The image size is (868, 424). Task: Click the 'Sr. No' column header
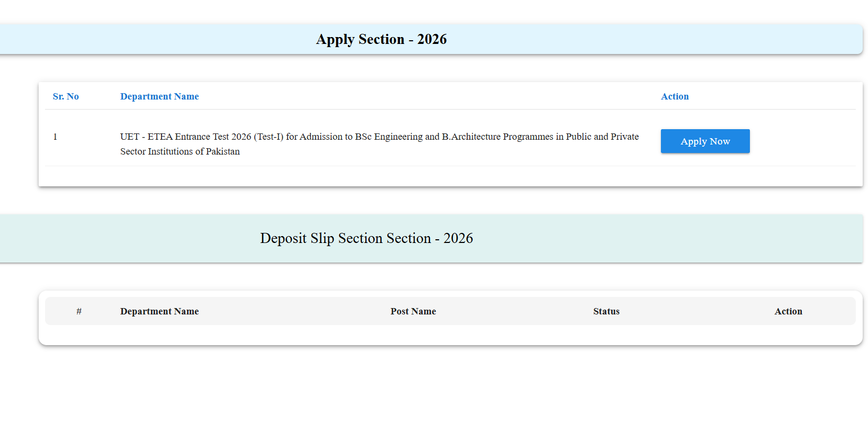[x=66, y=96]
